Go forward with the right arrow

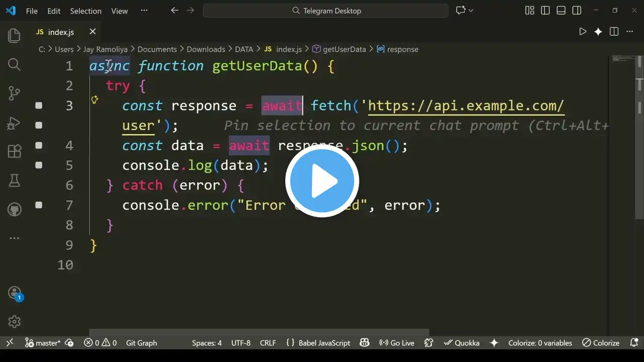coord(191,11)
